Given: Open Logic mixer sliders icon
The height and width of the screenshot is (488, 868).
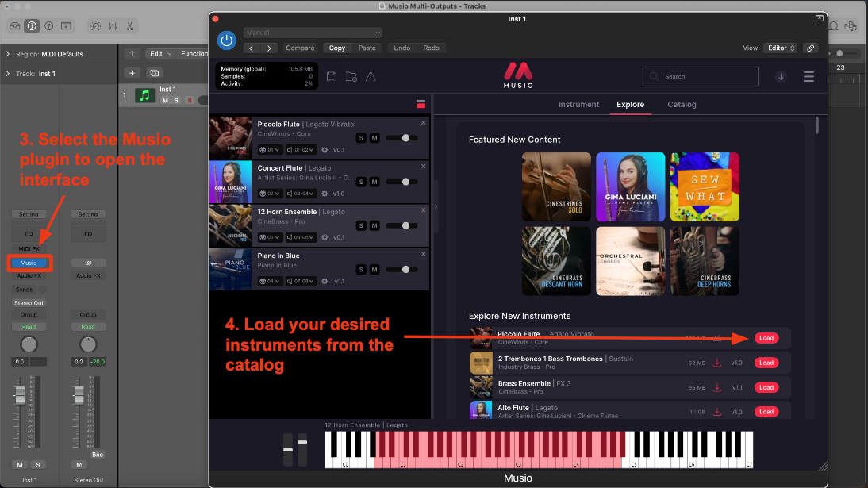Looking at the screenshot, I should click(113, 26).
